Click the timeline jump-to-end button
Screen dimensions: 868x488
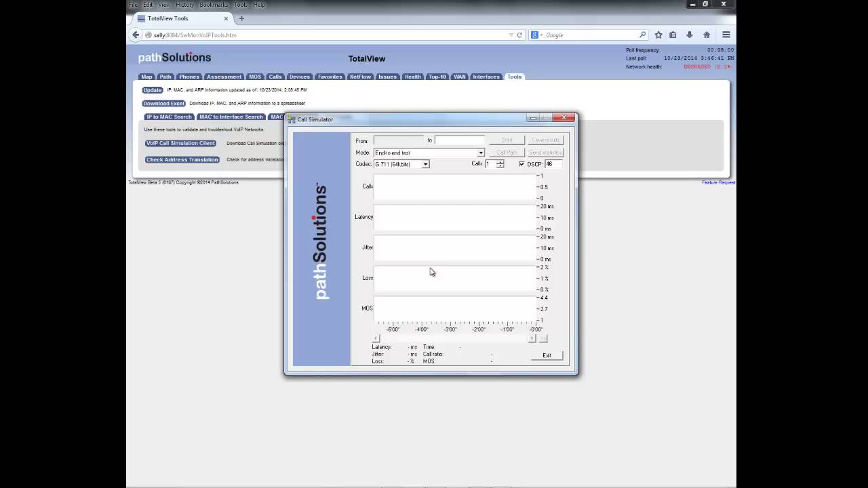pyautogui.click(x=542, y=338)
